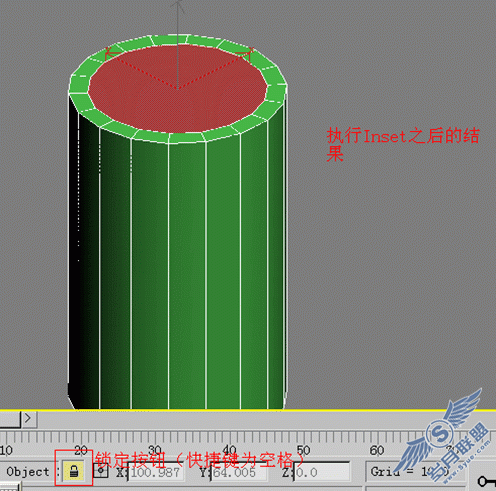
Task: Click the X coordinate field showing 100.987
Action: (156, 472)
